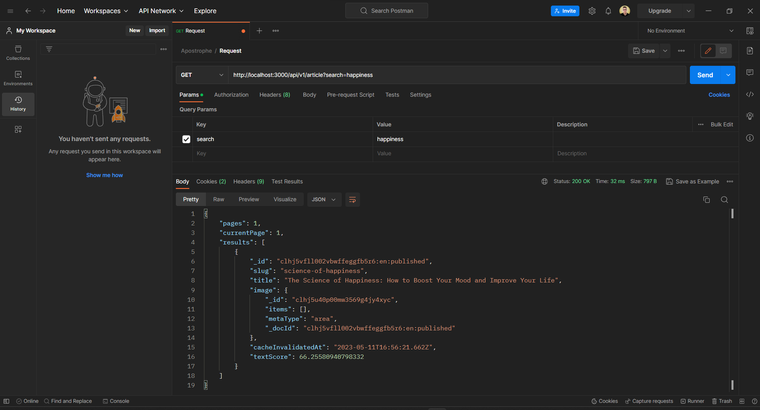The height and width of the screenshot is (410, 760).
Task: Click the hamburger menu icon
Action: tap(10, 11)
